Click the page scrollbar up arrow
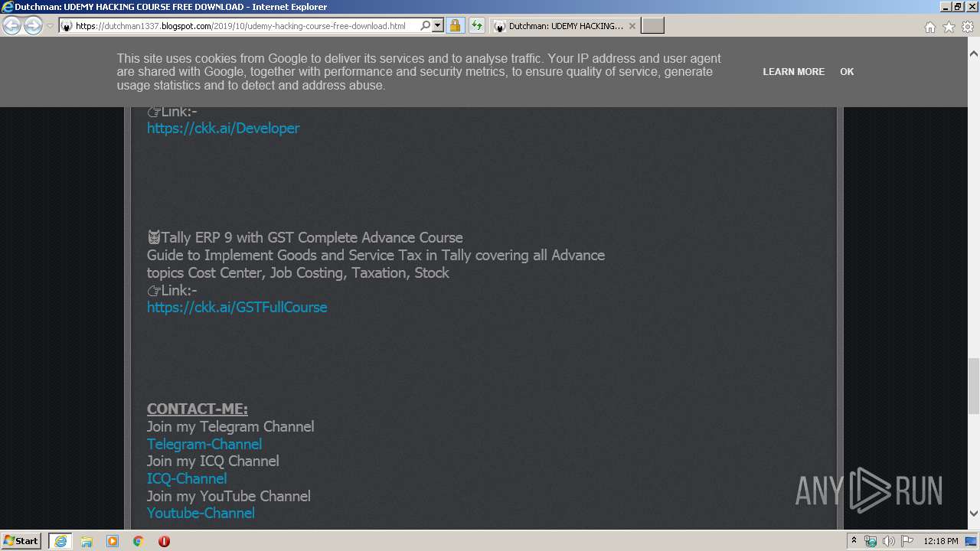Image resolution: width=980 pixels, height=551 pixels. (974, 54)
